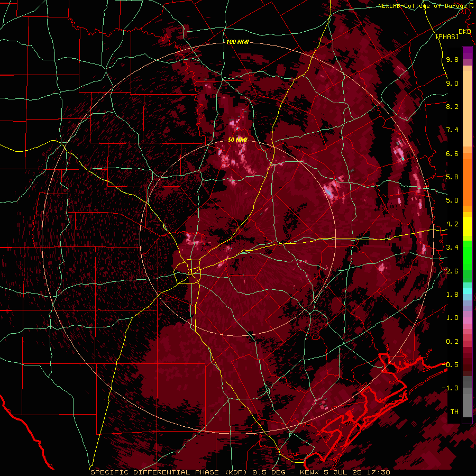
Task: Select the 9.8 scale value
Action: tap(452, 59)
